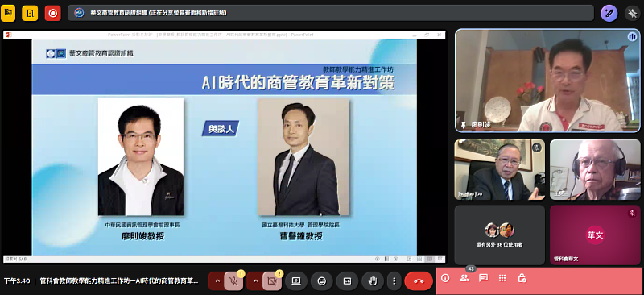The width and height of the screenshot is (644, 295).
Task: Click the reading view icon in PowerPoint status bar
Action: pyautogui.click(x=430, y=259)
